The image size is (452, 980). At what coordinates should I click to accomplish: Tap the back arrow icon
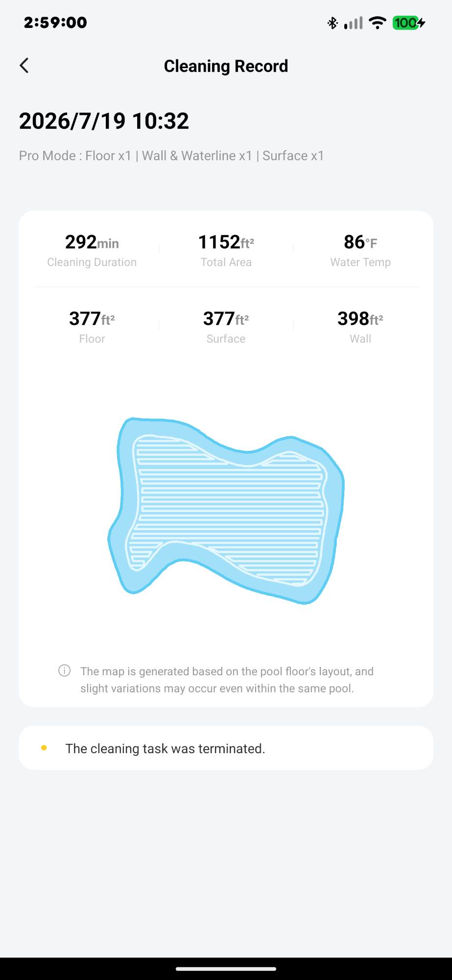[24, 66]
